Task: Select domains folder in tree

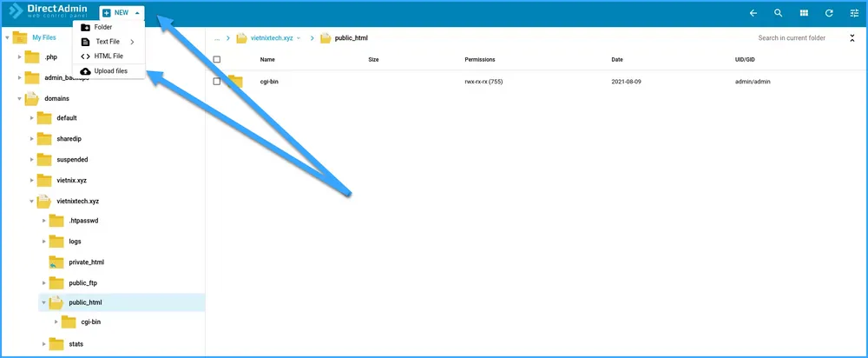Action: click(57, 99)
